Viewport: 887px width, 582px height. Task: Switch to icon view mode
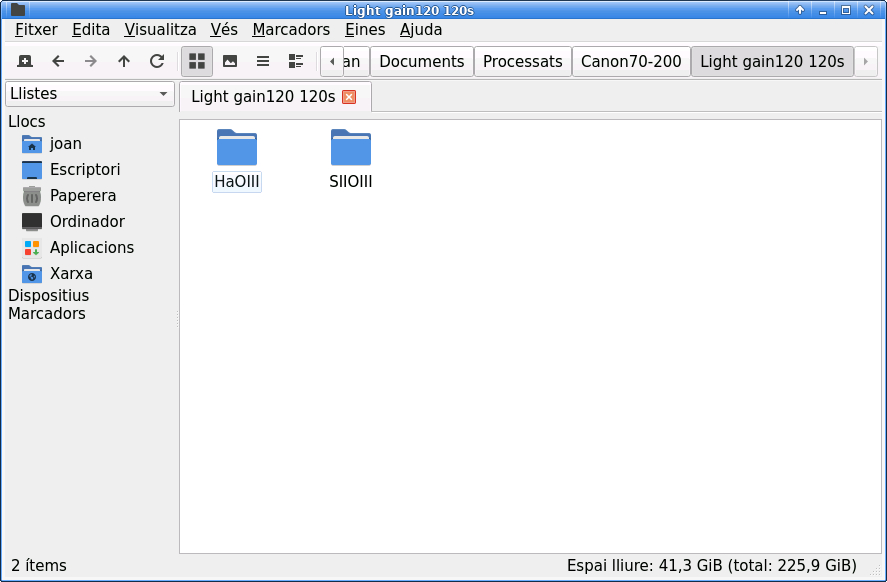coord(197,61)
